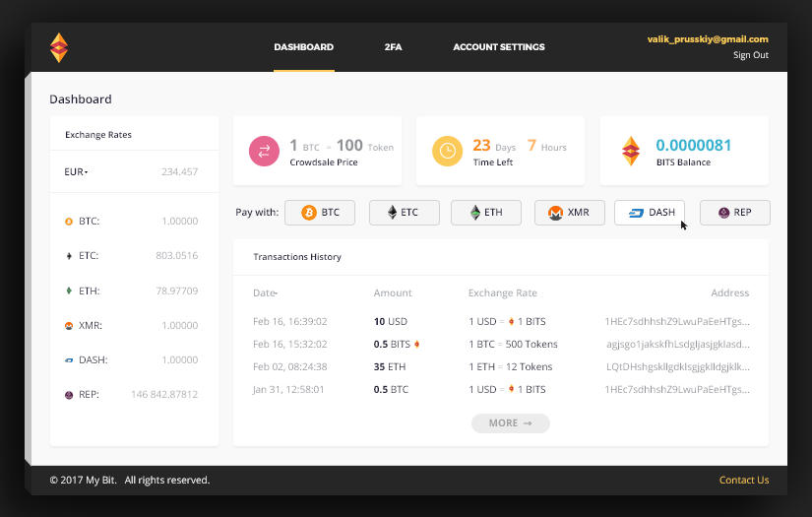Choose ETH as payment method

[486, 213]
